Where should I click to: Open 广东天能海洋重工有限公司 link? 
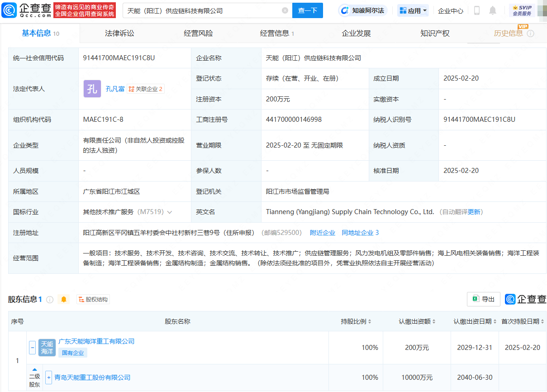(96, 341)
